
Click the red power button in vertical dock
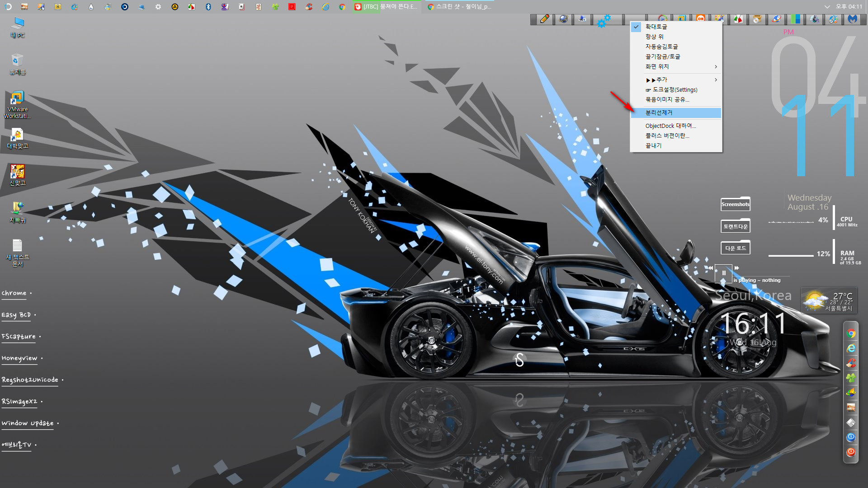click(851, 452)
